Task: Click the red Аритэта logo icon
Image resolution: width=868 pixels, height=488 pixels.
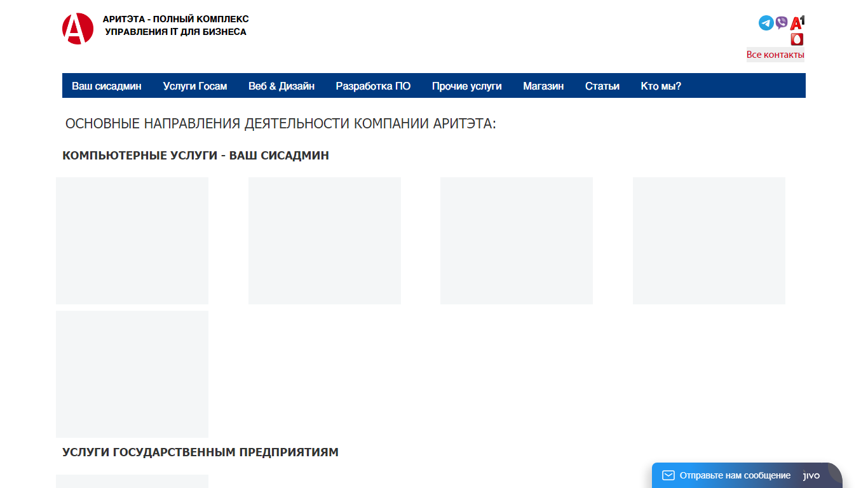Action: (78, 29)
